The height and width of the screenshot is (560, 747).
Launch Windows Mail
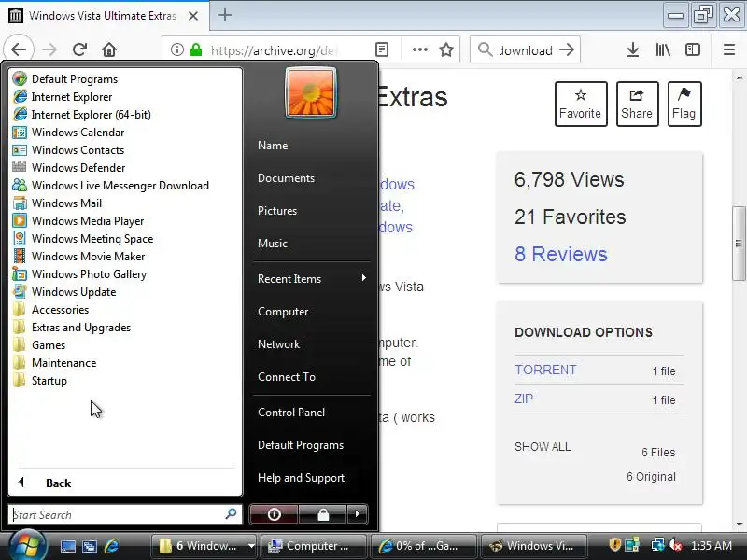click(x=66, y=203)
